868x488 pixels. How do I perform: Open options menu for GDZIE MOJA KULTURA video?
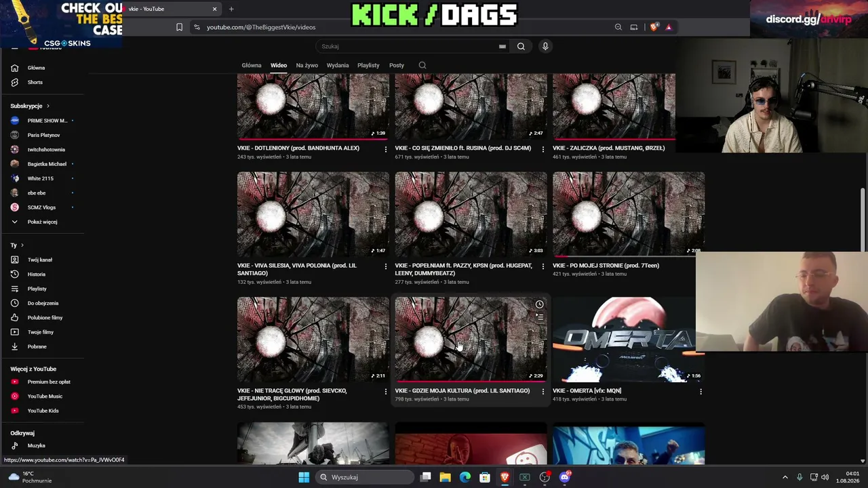[542, 392]
